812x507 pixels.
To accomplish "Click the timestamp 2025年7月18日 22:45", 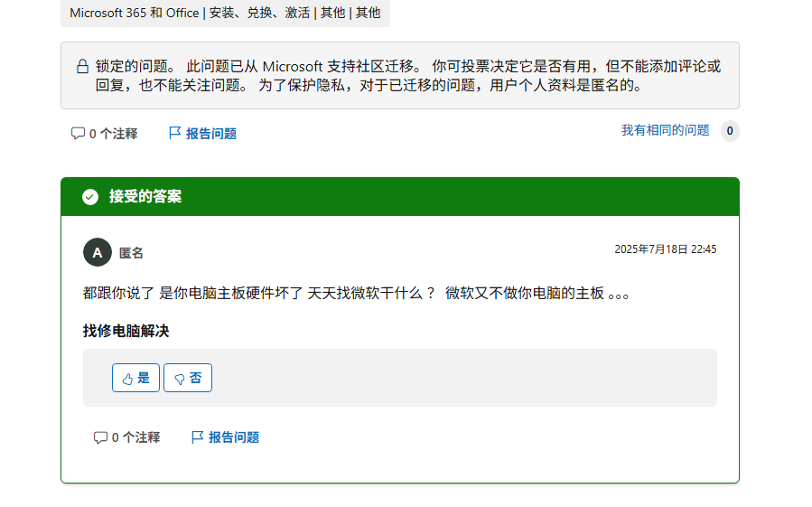I will click(x=666, y=249).
